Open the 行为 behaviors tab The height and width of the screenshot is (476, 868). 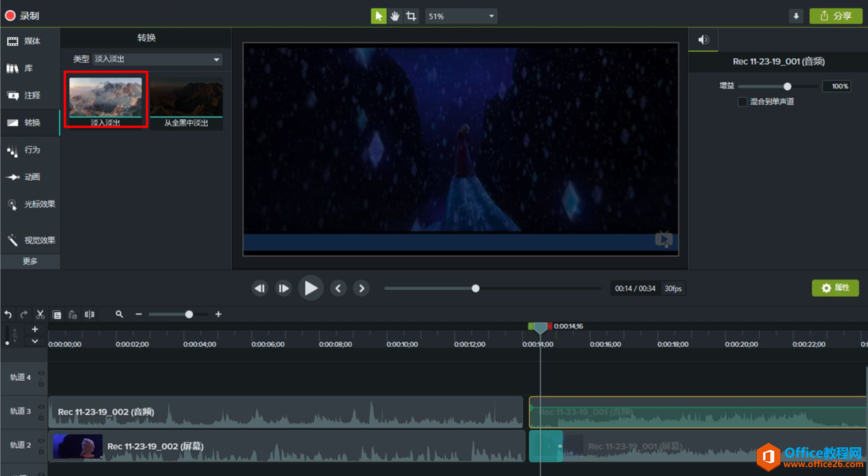(30, 150)
